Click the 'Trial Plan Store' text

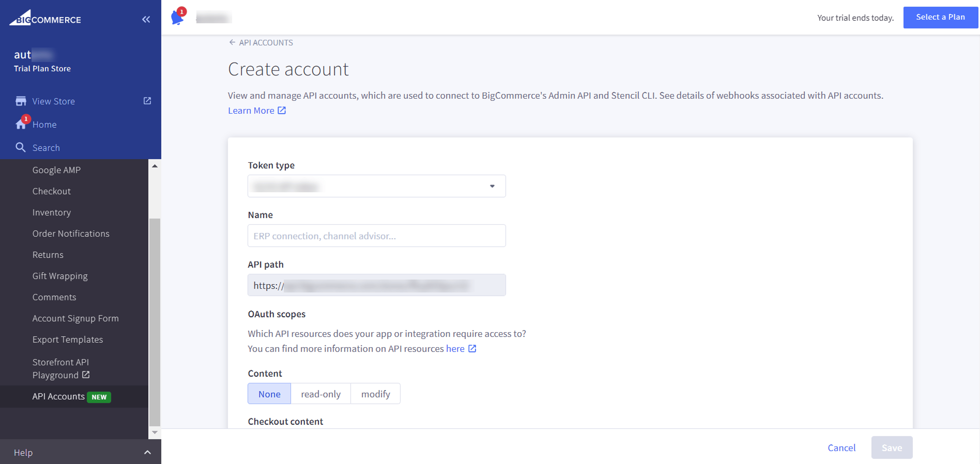tap(42, 68)
